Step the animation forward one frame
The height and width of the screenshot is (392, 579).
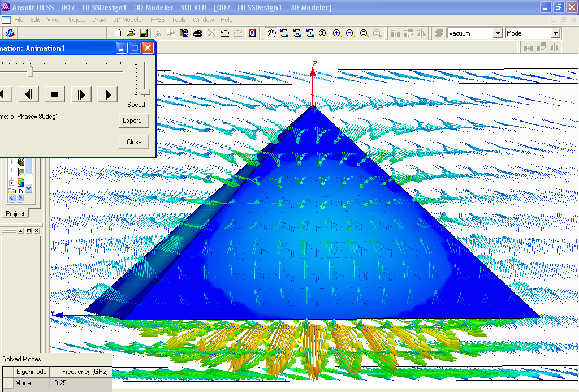(81, 94)
